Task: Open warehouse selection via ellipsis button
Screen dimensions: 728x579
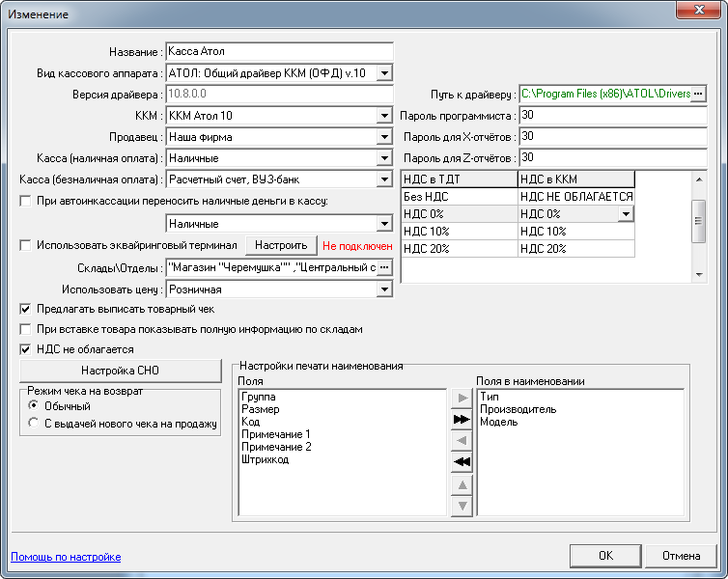Action: [383, 266]
